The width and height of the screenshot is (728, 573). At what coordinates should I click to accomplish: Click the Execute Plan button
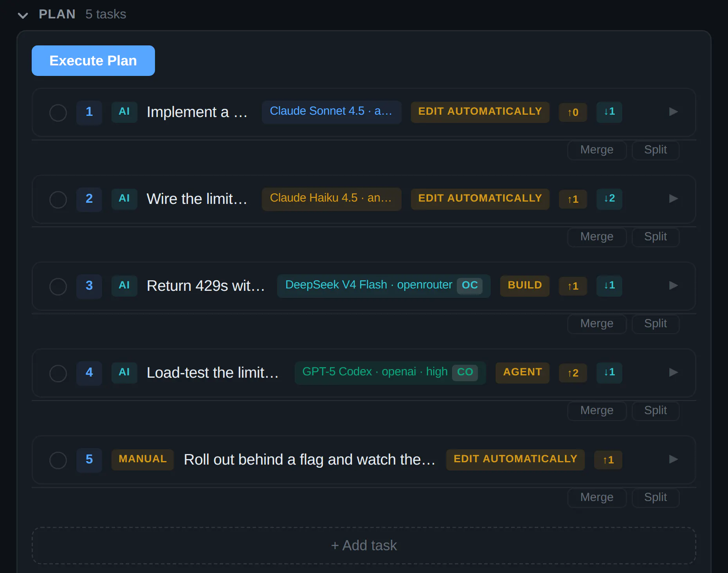point(93,61)
